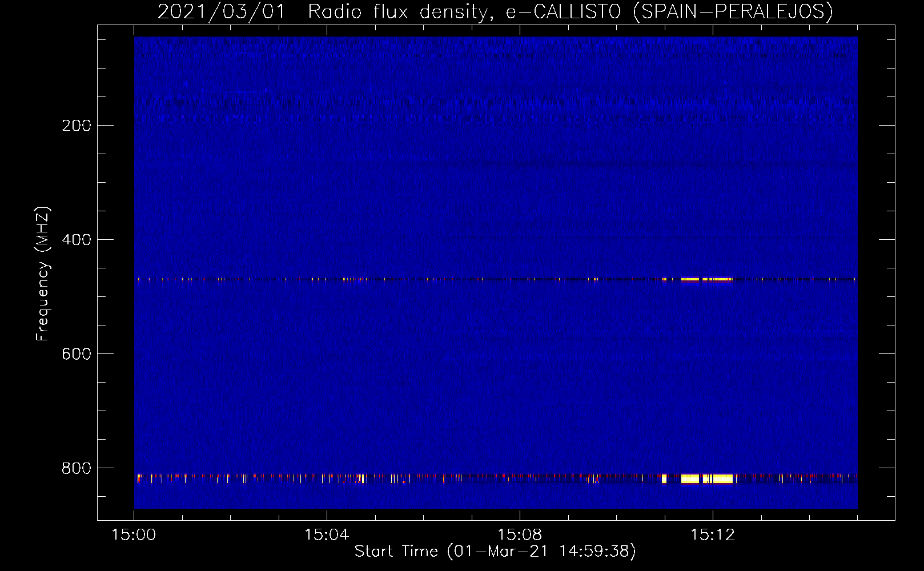This screenshot has height=571, width=924.
Task: Click the bright burst on the 470 MHz line
Action: coord(706,279)
